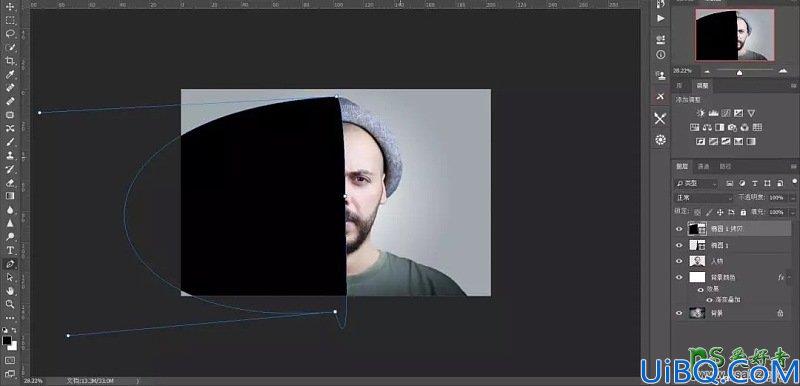Open the Info panel icon

[x=661, y=54]
